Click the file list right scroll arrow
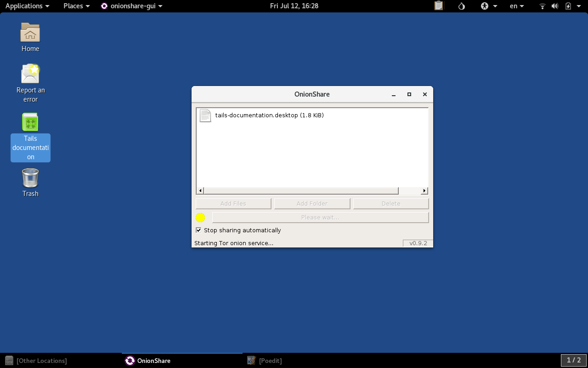Image resolution: width=588 pixels, height=368 pixels. [424, 190]
